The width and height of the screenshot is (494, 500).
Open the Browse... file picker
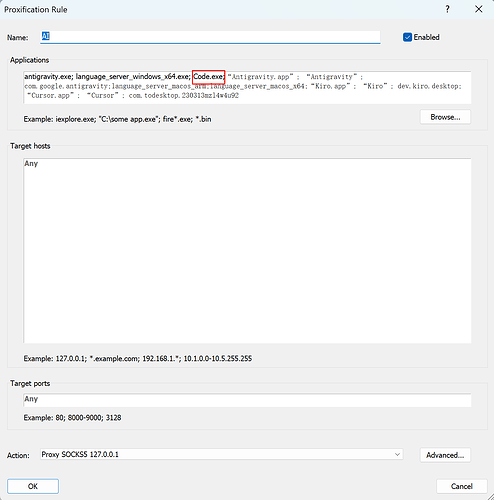445,117
